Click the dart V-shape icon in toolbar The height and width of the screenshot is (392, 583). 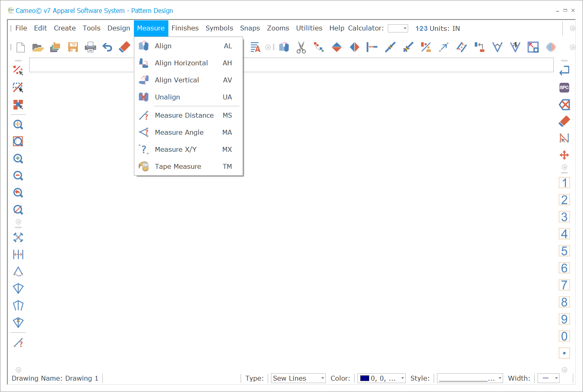[x=497, y=47]
